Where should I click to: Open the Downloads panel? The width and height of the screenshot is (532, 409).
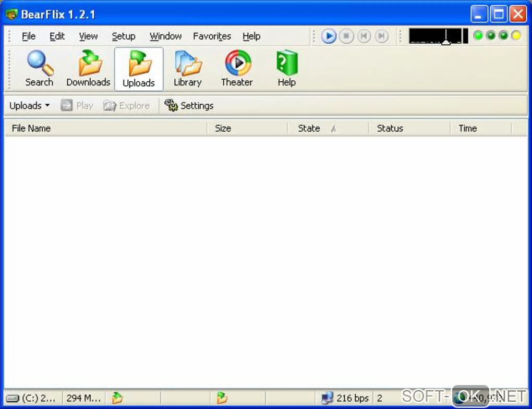coord(88,69)
